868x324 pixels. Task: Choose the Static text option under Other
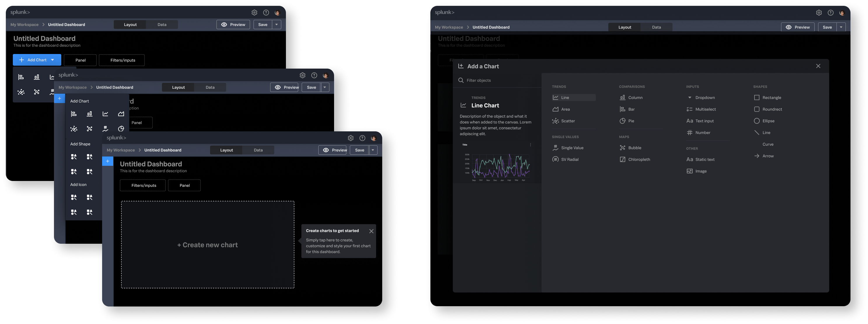(x=705, y=159)
